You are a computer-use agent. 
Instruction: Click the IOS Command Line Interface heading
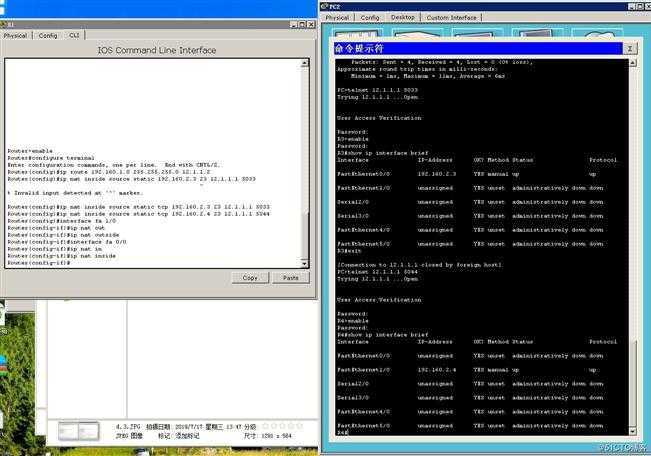[x=157, y=50]
